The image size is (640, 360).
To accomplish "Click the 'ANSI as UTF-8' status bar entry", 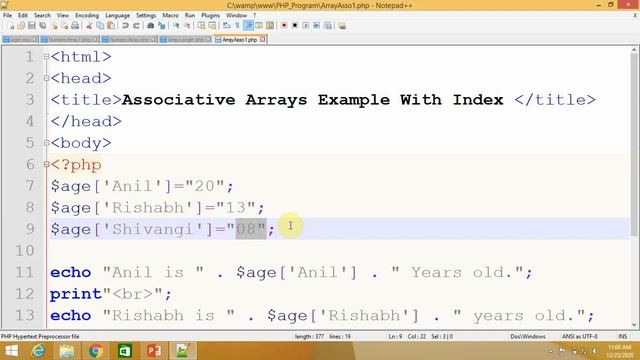I will click(580, 337).
